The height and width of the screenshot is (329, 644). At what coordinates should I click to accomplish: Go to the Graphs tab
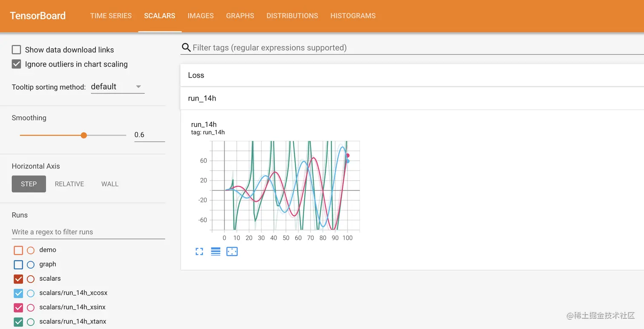click(x=240, y=16)
